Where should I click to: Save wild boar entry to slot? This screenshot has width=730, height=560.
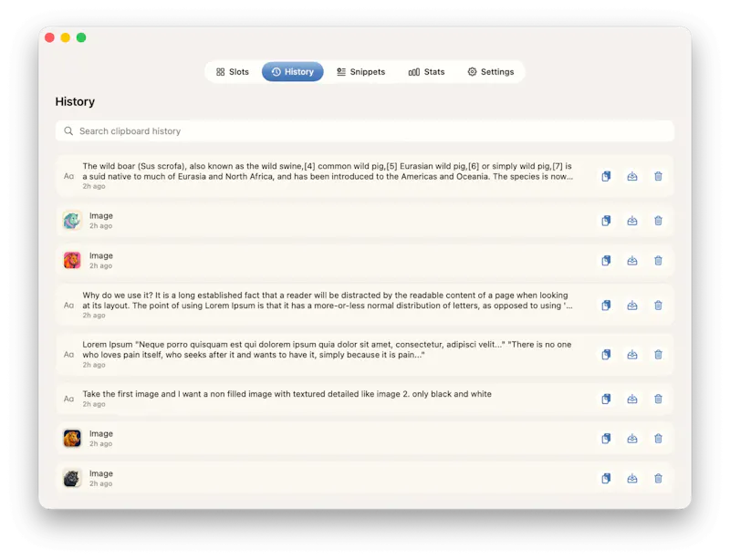point(631,176)
